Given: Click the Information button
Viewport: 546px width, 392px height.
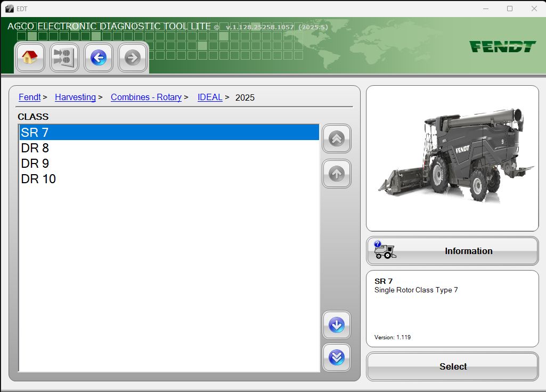Looking at the screenshot, I should point(468,251).
